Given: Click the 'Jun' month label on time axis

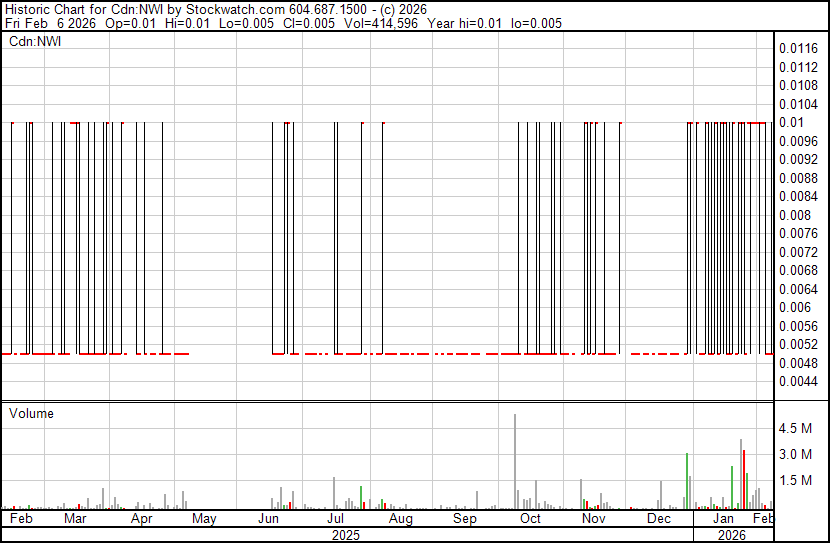Looking at the screenshot, I should (268, 518).
